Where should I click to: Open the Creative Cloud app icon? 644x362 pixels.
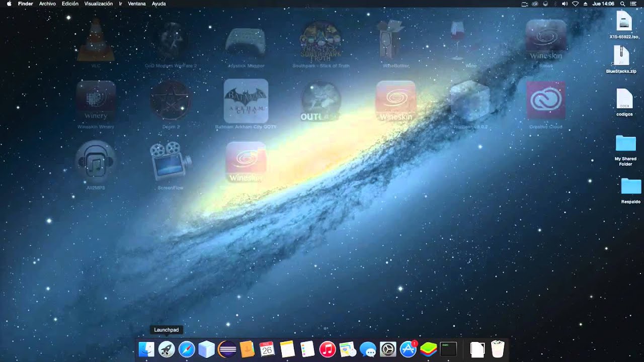(546, 101)
